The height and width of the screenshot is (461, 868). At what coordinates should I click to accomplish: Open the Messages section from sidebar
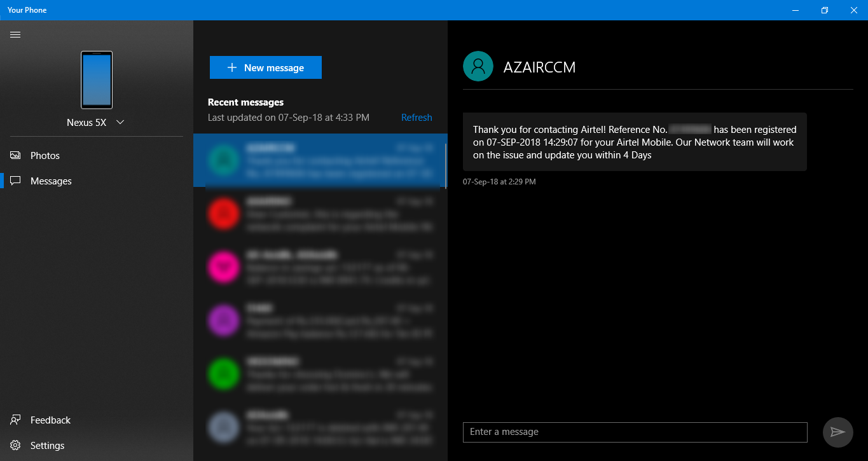point(50,181)
